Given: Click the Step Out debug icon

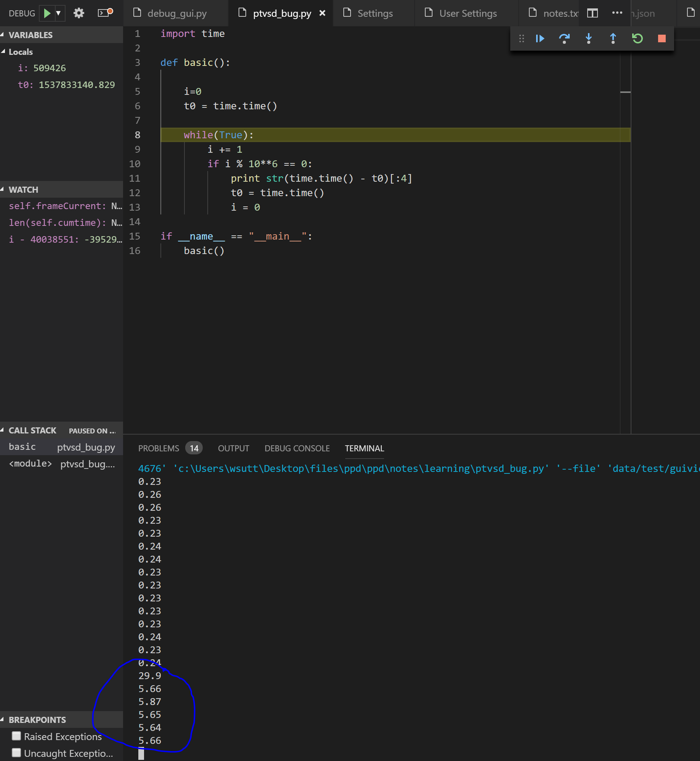Looking at the screenshot, I should point(613,38).
